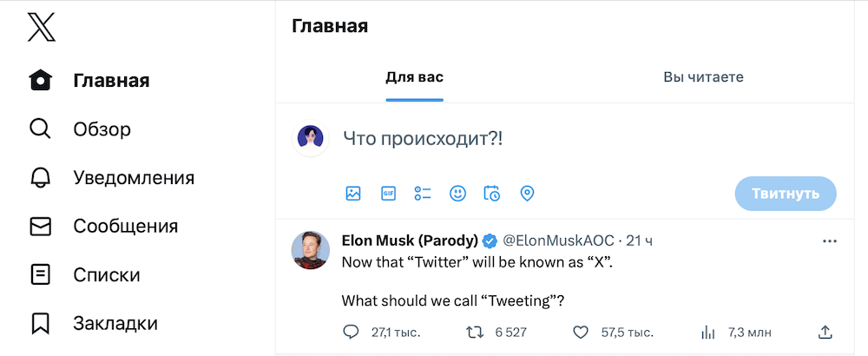Retweet the post with 6 527 retweets

coord(475,333)
